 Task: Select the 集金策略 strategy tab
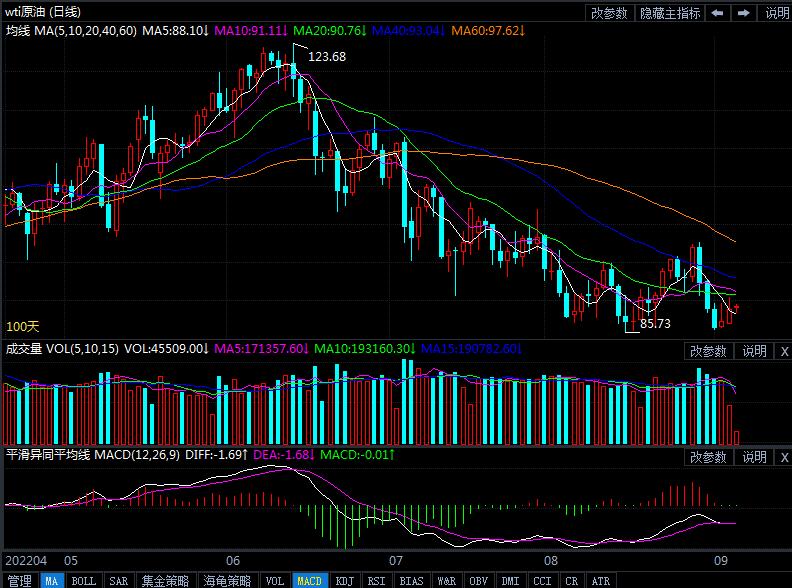pos(164,580)
